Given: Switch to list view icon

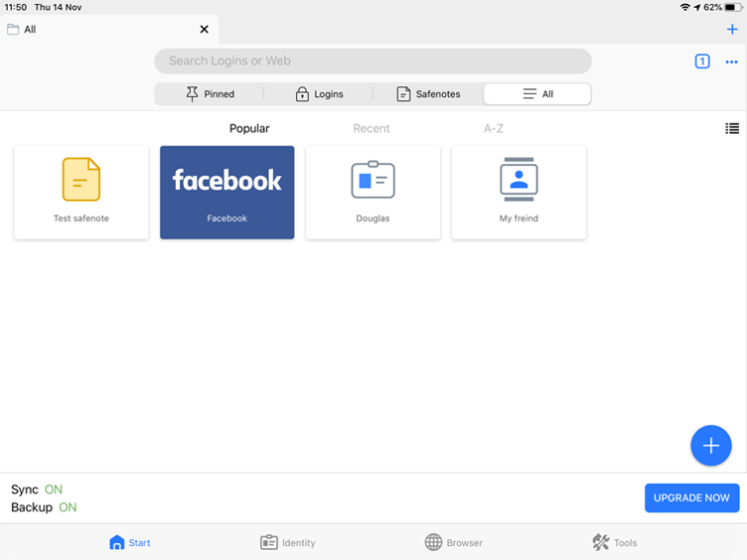Looking at the screenshot, I should pyautogui.click(x=732, y=129).
